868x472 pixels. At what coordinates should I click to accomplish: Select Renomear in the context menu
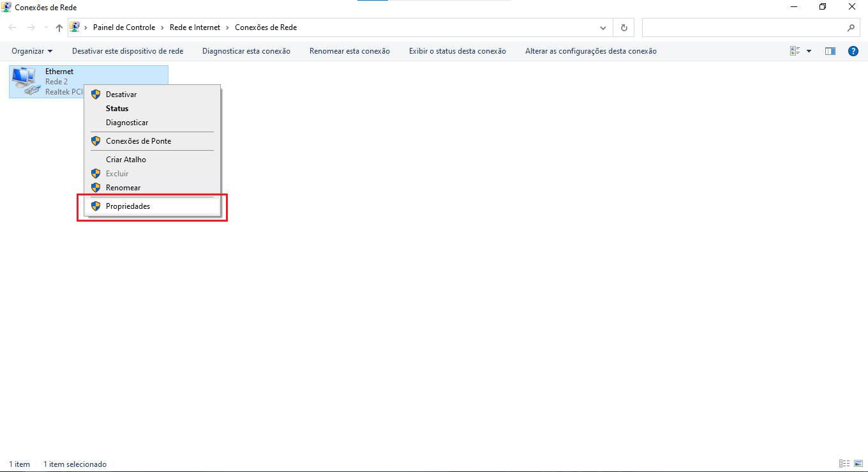[123, 188]
